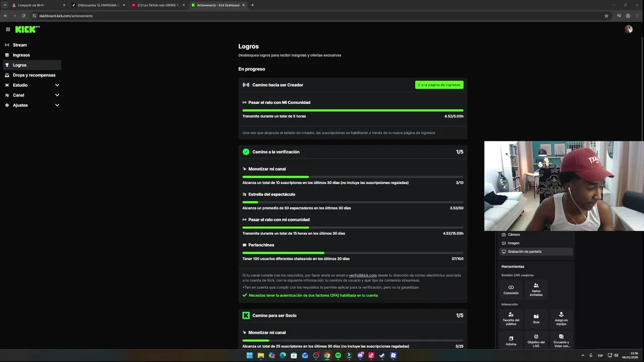Click the webcam overlay thumbnail
644x362 pixels.
pyautogui.click(x=564, y=186)
